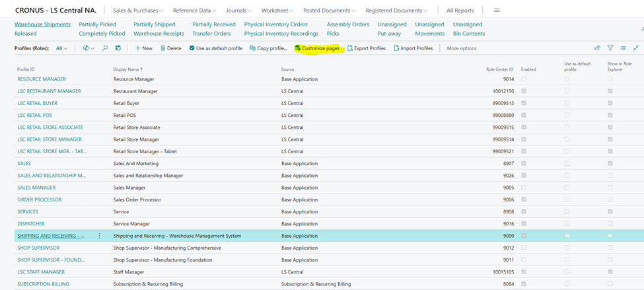Open the All views dropdown
The image size is (644, 290).
[x=61, y=48]
